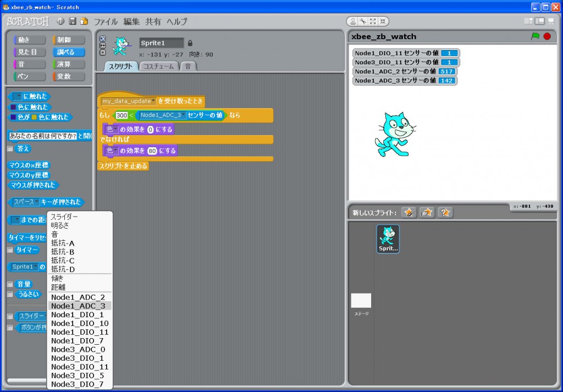Toggle the スライダー sensor value checkbox
The image size is (563, 392).
pyautogui.click(x=10, y=316)
